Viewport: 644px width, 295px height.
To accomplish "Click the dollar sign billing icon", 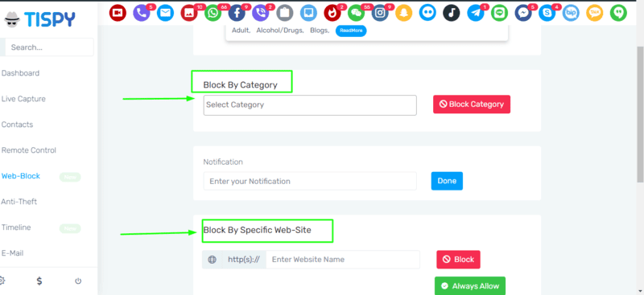I will pos(39,281).
